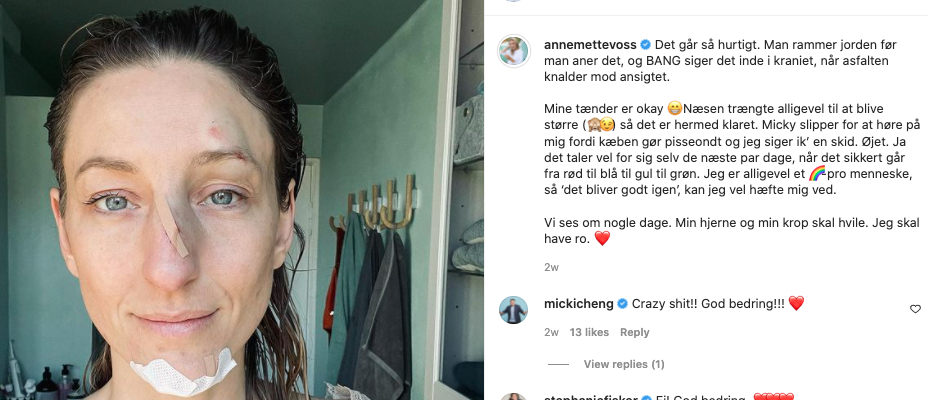
Task: Show the 13 likes on mickicheng's comment
Action: click(x=589, y=333)
